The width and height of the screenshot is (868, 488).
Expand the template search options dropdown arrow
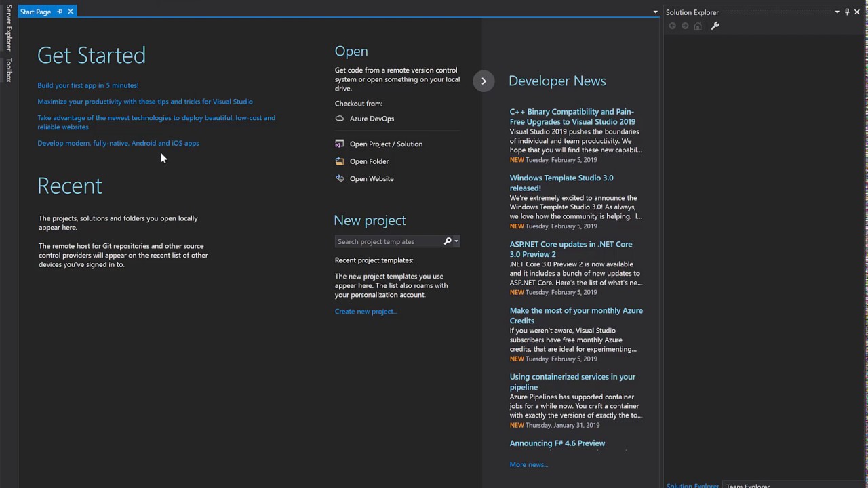[x=456, y=241]
